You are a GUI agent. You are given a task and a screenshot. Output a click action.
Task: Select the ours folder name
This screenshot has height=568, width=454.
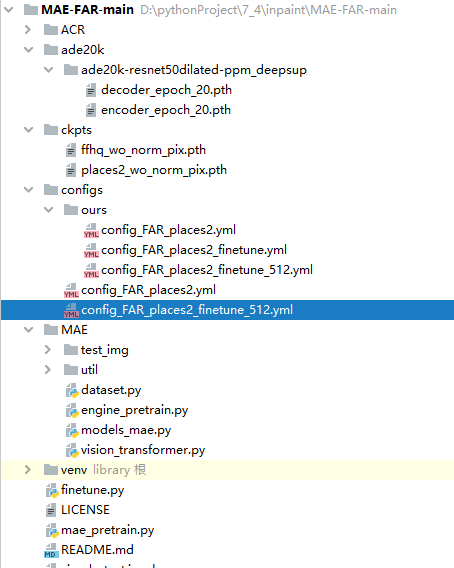coord(94,210)
